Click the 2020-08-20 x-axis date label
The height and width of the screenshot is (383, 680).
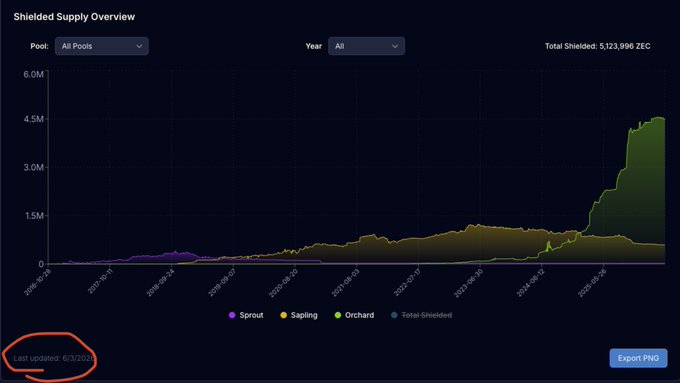(x=284, y=283)
